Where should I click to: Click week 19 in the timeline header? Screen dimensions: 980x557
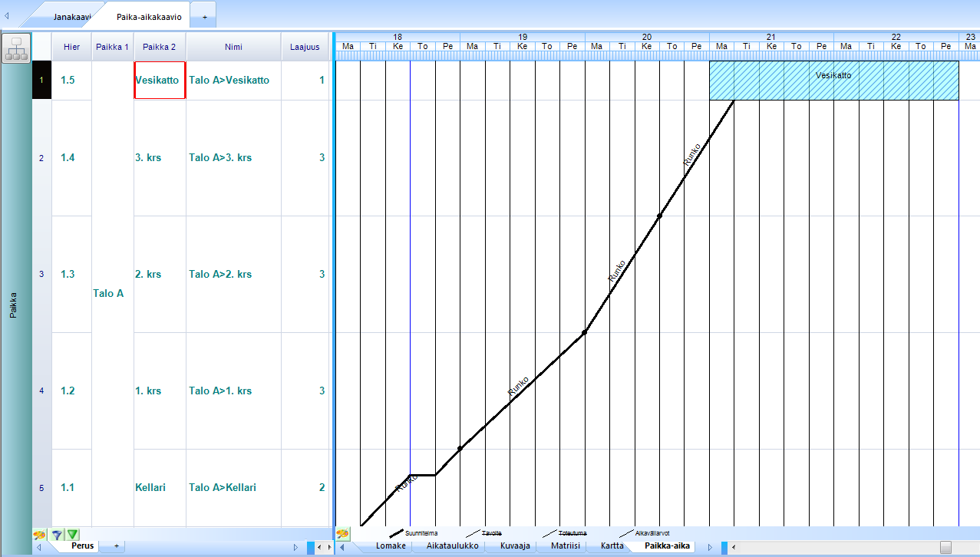[523, 37]
